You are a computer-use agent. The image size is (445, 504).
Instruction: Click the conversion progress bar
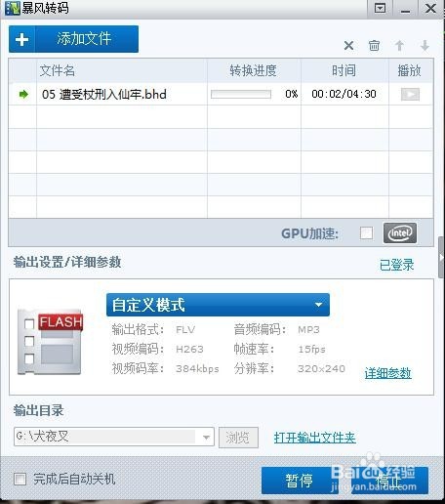point(241,95)
